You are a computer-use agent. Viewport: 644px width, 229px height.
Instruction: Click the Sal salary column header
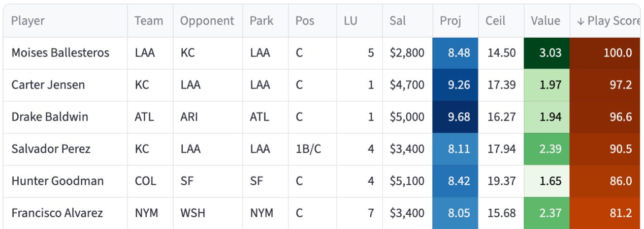click(x=397, y=21)
